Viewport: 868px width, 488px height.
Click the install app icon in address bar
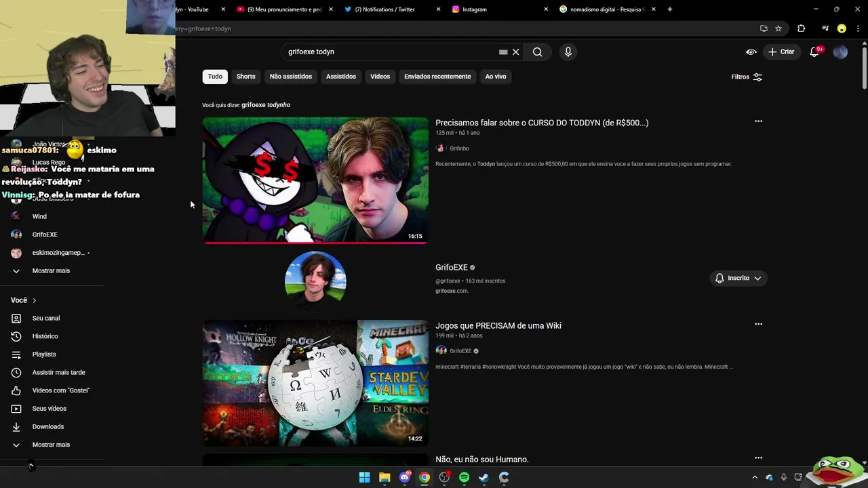click(x=764, y=28)
